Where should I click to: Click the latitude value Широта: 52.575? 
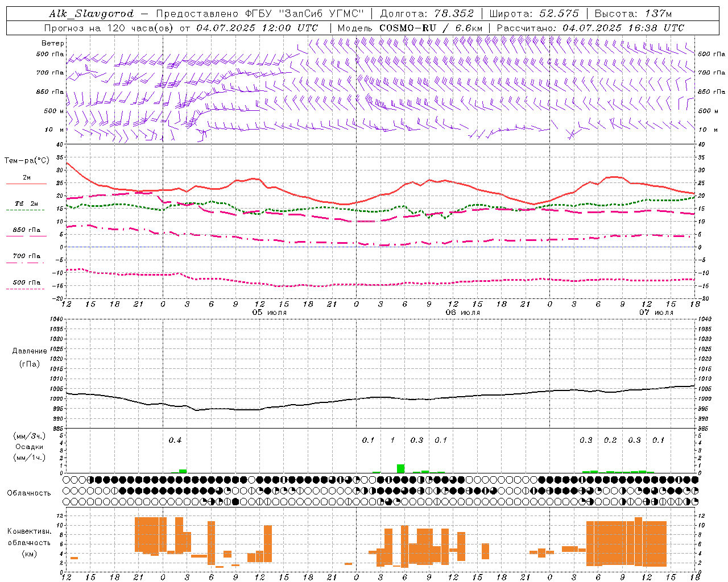pos(534,14)
